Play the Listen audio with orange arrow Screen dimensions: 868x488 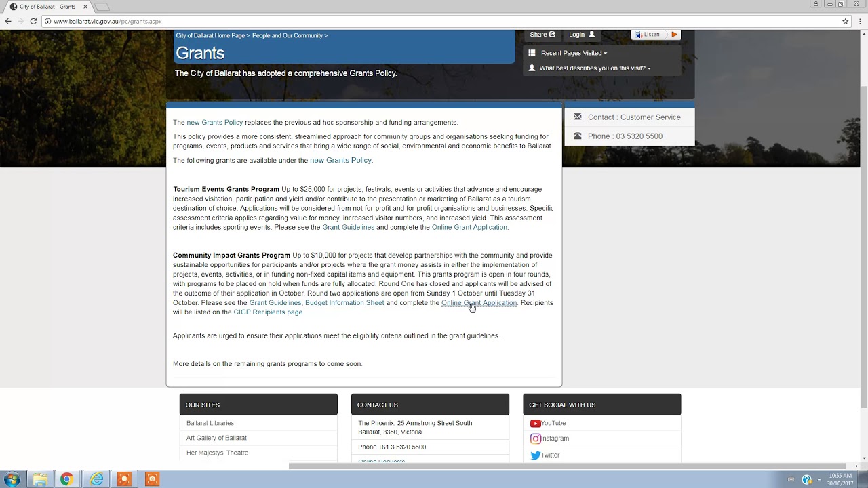click(674, 35)
